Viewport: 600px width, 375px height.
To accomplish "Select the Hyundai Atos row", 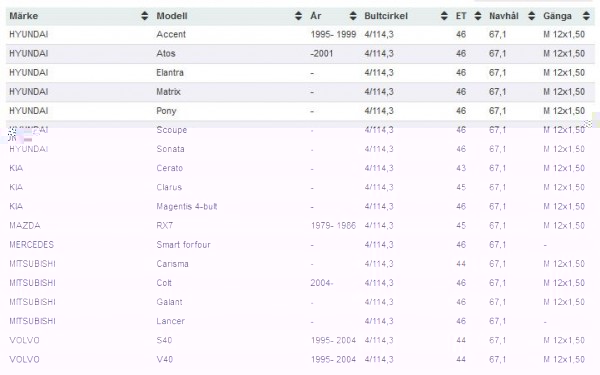I will (300, 54).
